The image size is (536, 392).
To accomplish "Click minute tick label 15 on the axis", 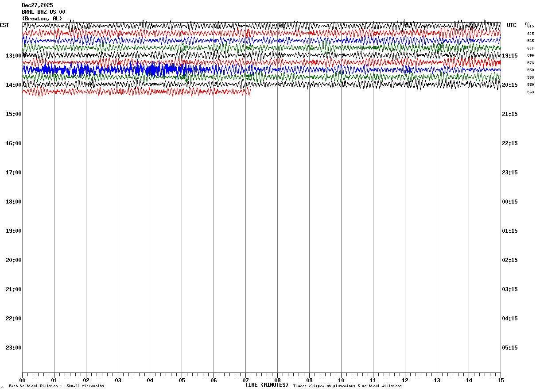I will pyautogui.click(x=501, y=380).
